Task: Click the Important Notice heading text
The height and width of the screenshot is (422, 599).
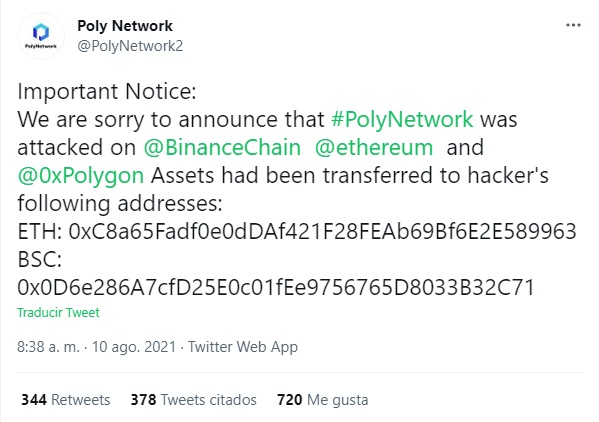Action: point(107,91)
